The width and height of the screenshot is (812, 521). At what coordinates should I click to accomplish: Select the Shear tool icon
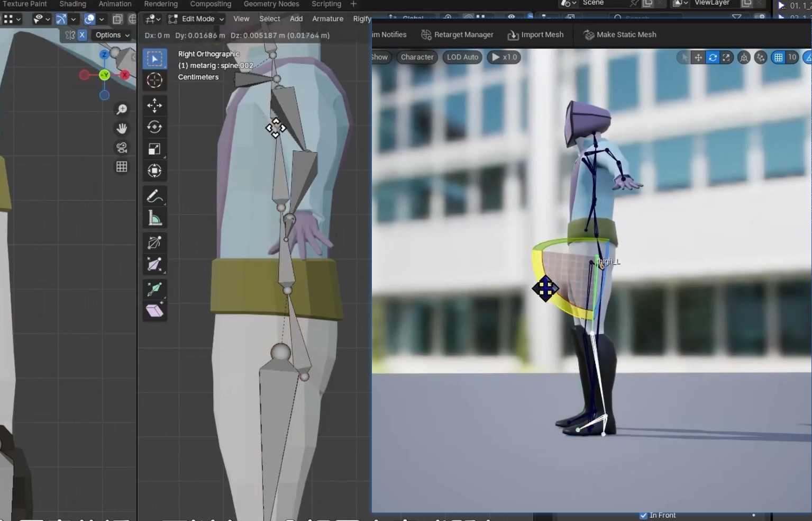pos(154,310)
